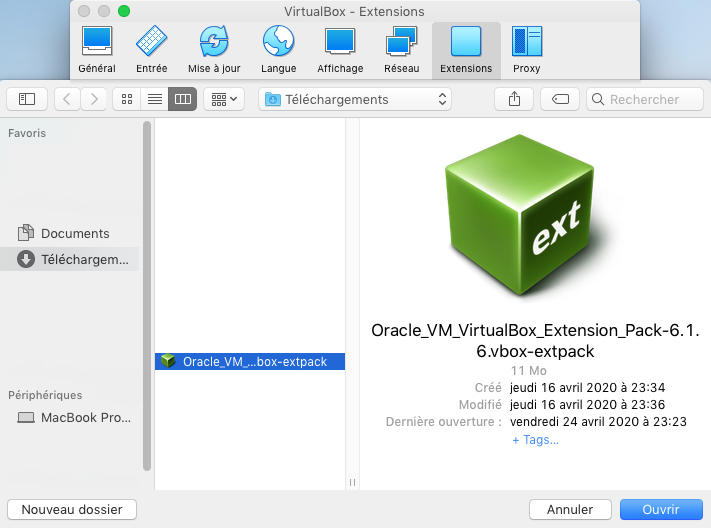Toggle the sidebar visibility button
Screen dimensions: 711x528
[27, 99]
